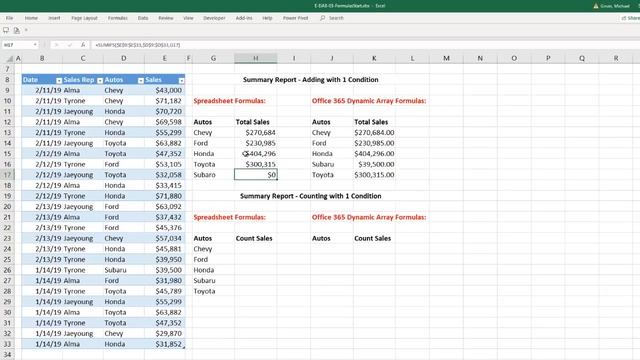Screen dimensions: 640x360
Task: Open the Page Layout ribbon tab
Action: click(84, 18)
